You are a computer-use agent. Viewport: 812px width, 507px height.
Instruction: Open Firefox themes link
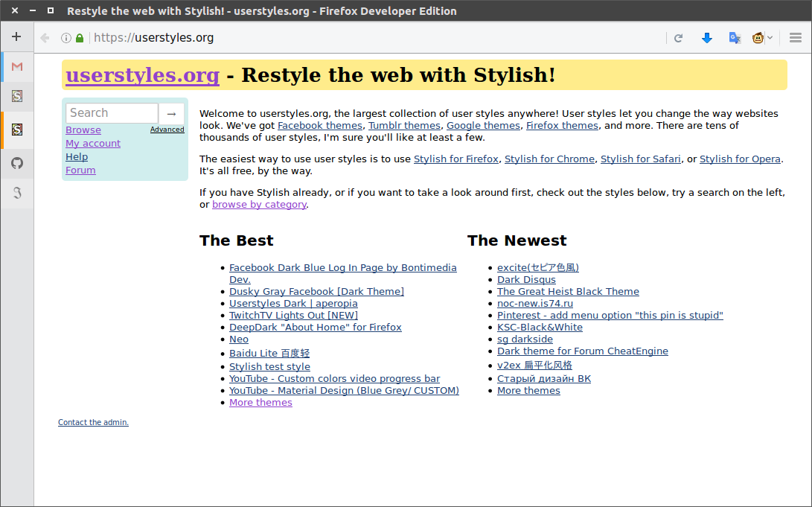pyautogui.click(x=562, y=125)
